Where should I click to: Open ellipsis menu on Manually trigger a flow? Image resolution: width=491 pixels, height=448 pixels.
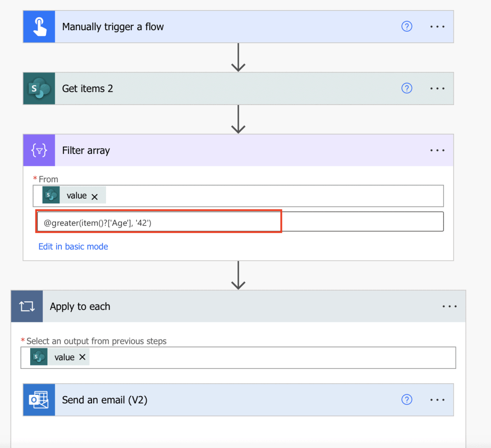[437, 27]
